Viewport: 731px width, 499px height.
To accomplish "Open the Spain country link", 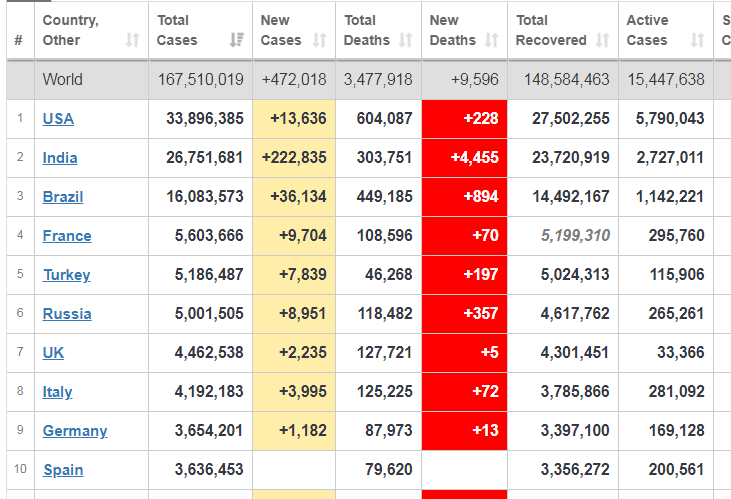I will click(63, 470).
